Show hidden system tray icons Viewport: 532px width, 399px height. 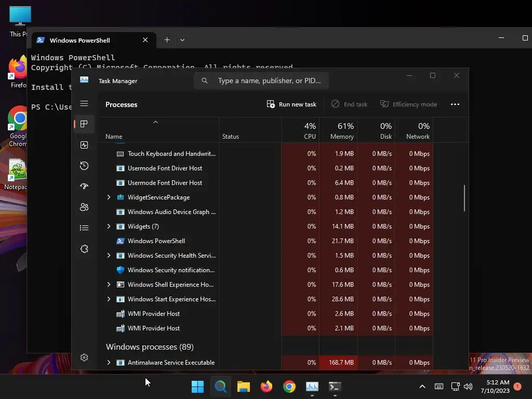pos(422,387)
